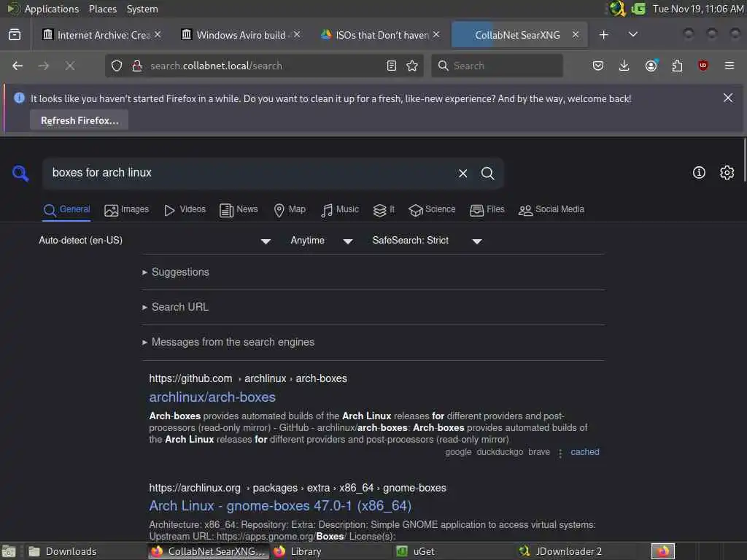Open the uBlock Origin extension icon
This screenshot has height=560, width=747.
tap(703, 66)
